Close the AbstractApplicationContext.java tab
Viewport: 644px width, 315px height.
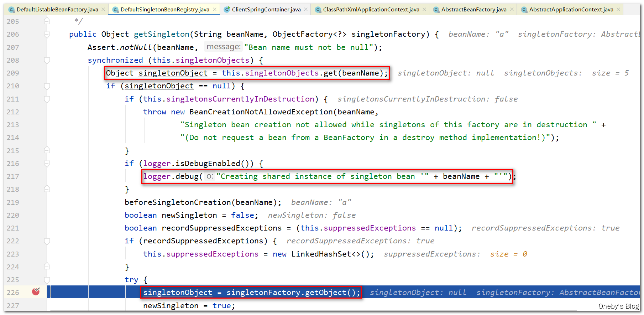click(618, 10)
